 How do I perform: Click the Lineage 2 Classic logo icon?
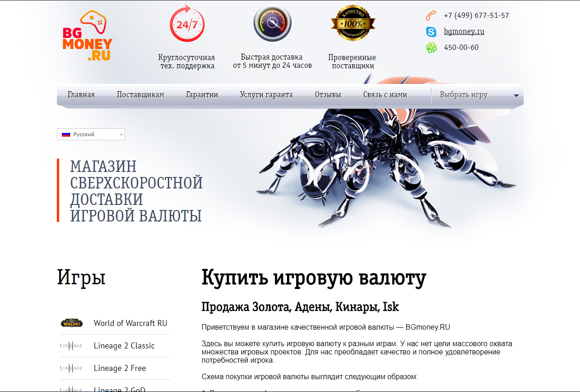[72, 346]
